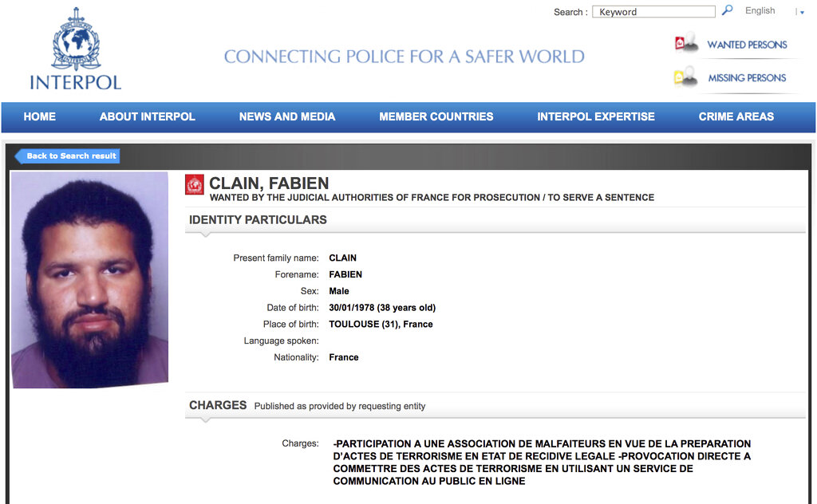Image resolution: width=817 pixels, height=504 pixels.
Task: Click the INTERPOL logo emblem
Action: pos(76,40)
